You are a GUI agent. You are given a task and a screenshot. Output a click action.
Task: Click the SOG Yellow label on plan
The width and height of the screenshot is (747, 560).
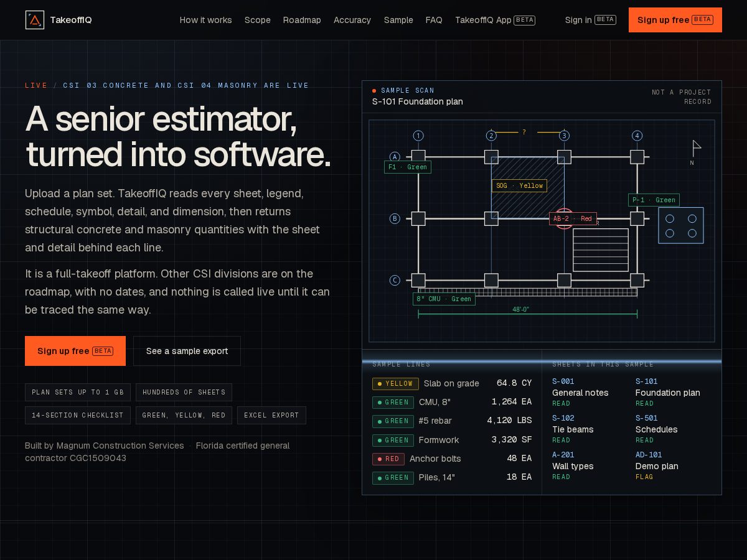[x=519, y=185]
